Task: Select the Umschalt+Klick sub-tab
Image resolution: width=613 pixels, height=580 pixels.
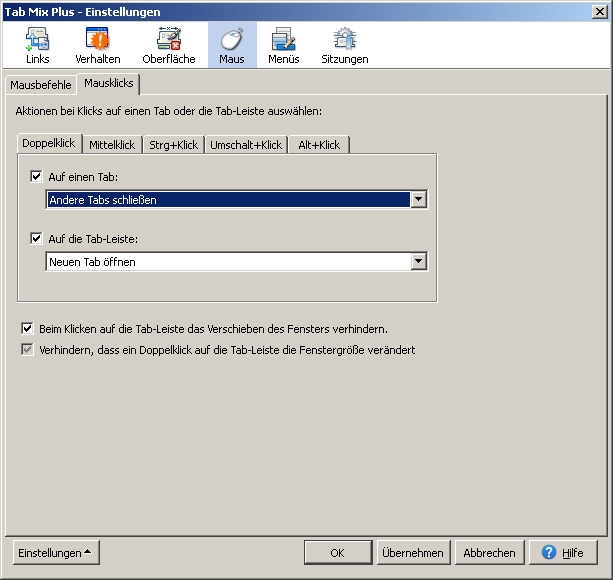Action: [246, 145]
